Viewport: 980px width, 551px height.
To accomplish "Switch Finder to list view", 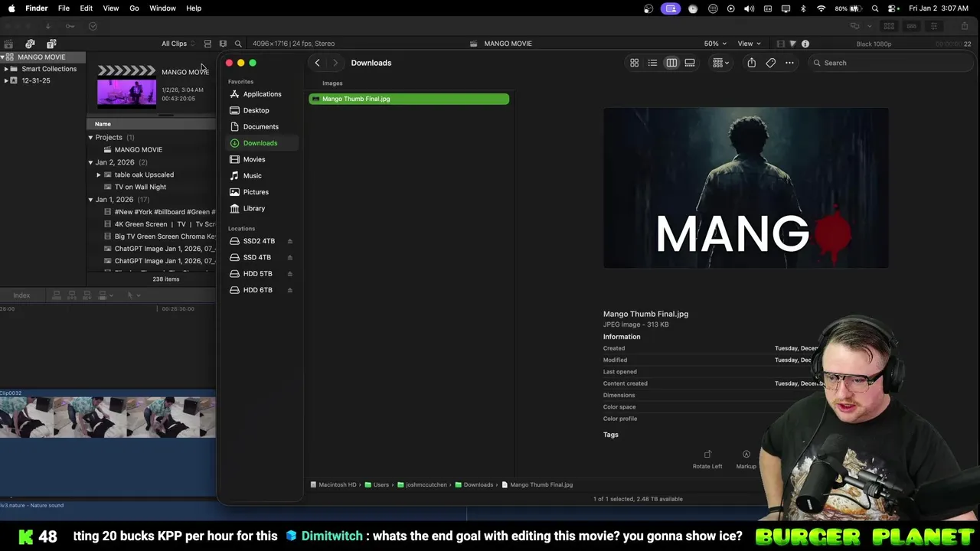I will (652, 63).
